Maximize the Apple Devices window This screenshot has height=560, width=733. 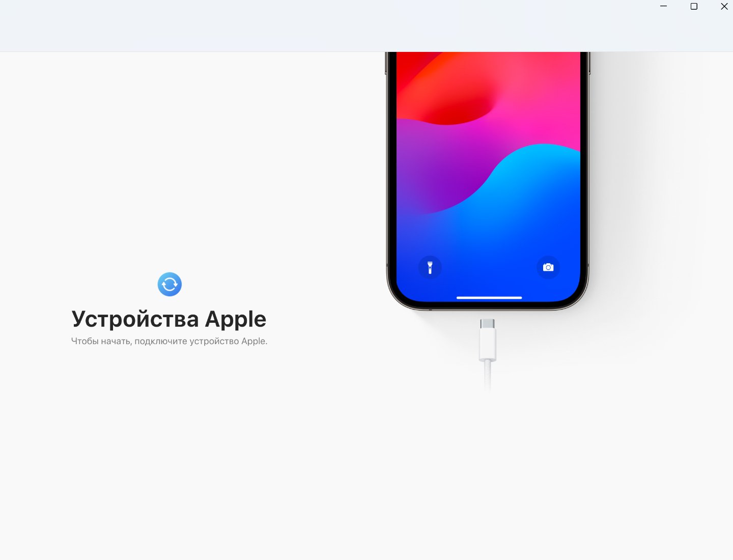coord(694,6)
